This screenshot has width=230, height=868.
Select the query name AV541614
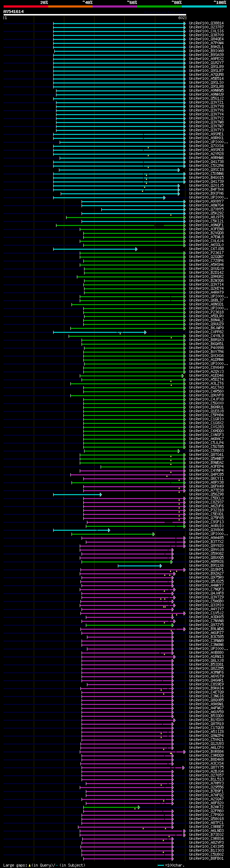[14, 12]
